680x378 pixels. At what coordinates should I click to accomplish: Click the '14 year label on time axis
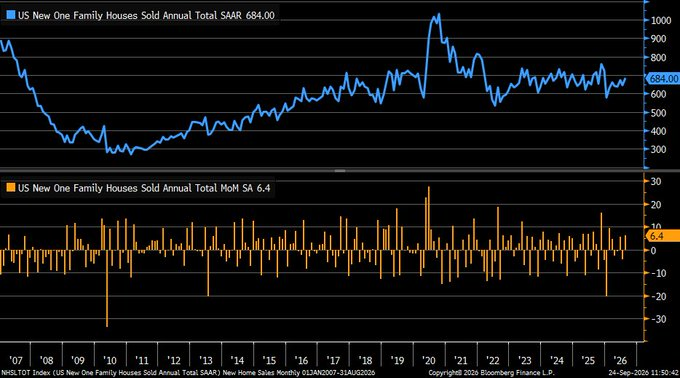pyautogui.click(x=237, y=360)
